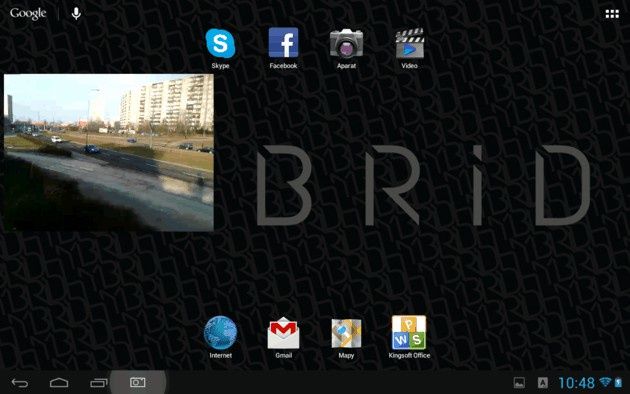
Task: Tap the Google search logo
Action: pos(28,14)
